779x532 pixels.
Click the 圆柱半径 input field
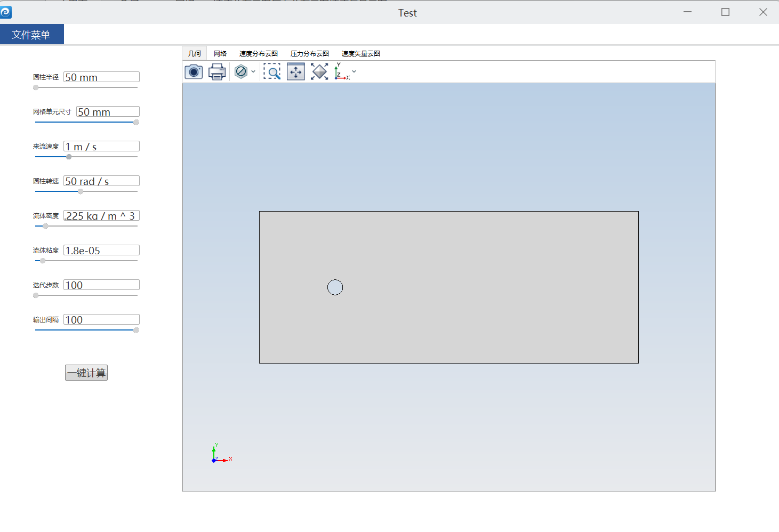point(101,77)
